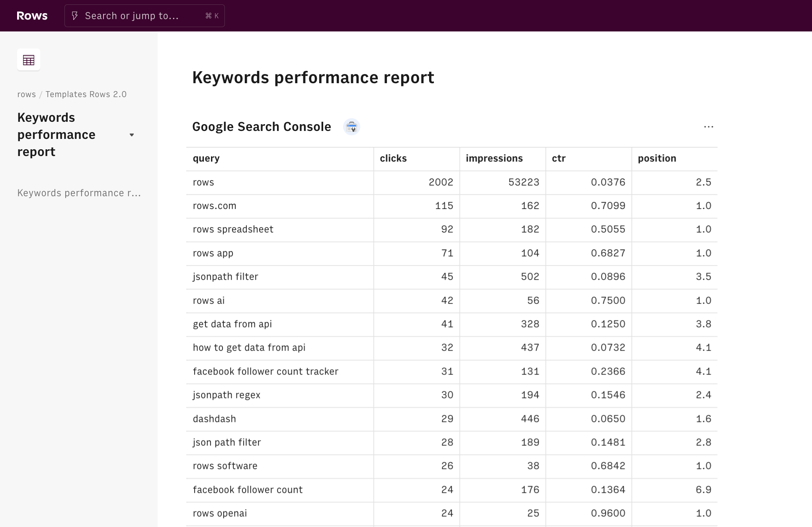Click the Google Search Console table title

pos(262,127)
